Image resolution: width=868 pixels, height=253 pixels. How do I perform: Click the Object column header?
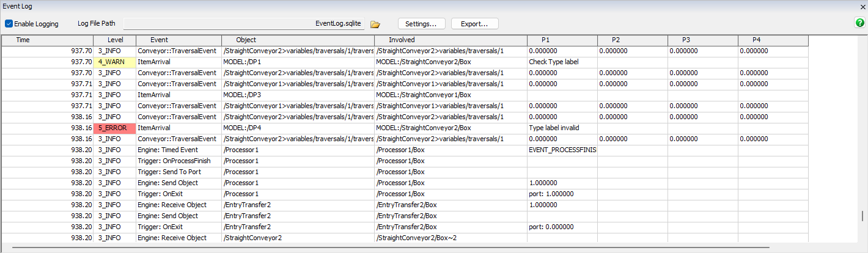coord(246,40)
